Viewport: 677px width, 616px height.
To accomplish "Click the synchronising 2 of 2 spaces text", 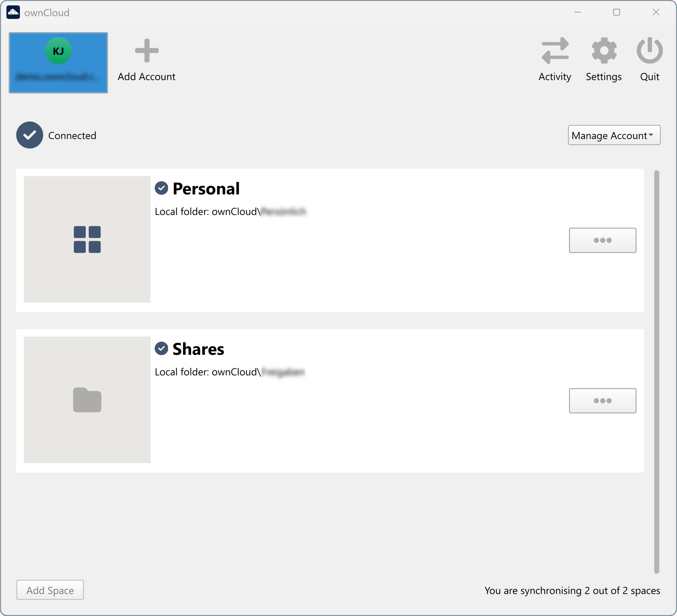I will (572, 590).
